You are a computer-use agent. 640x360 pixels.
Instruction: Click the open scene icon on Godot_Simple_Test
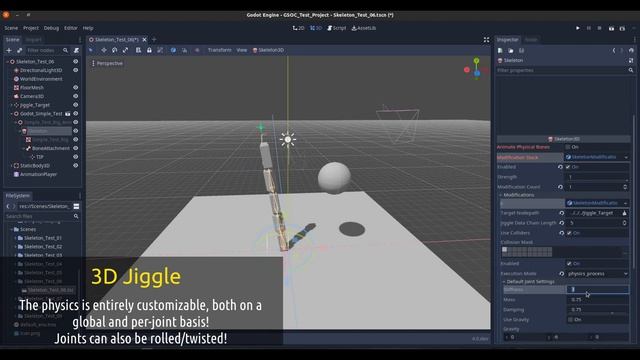coord(68,113)
